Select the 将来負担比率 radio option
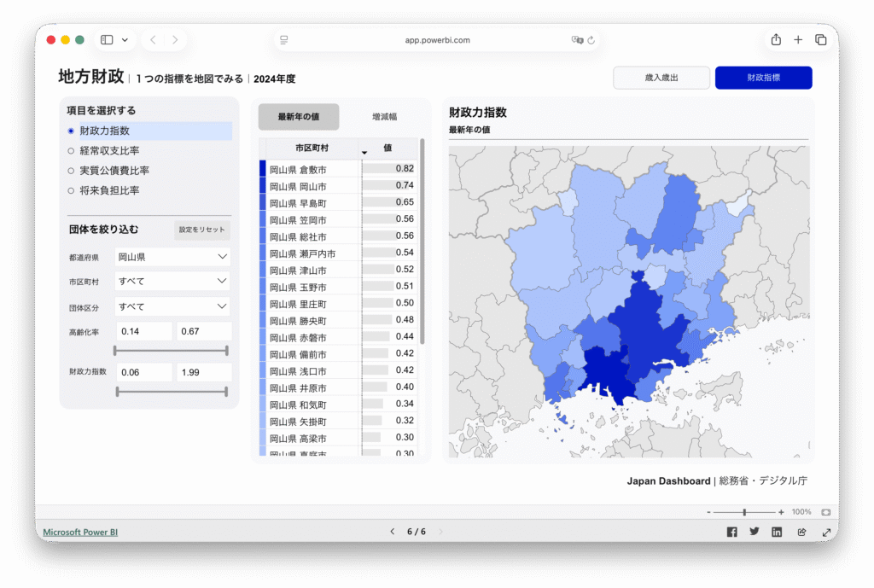 [71, 190]
